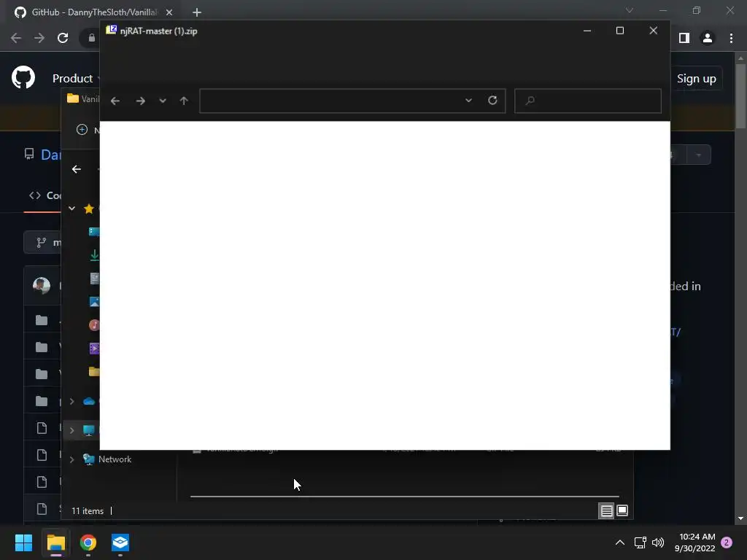Screen dimensions: 747x560
Task: Open Chrome three-dot menu
Action: [x=731, y=38]
